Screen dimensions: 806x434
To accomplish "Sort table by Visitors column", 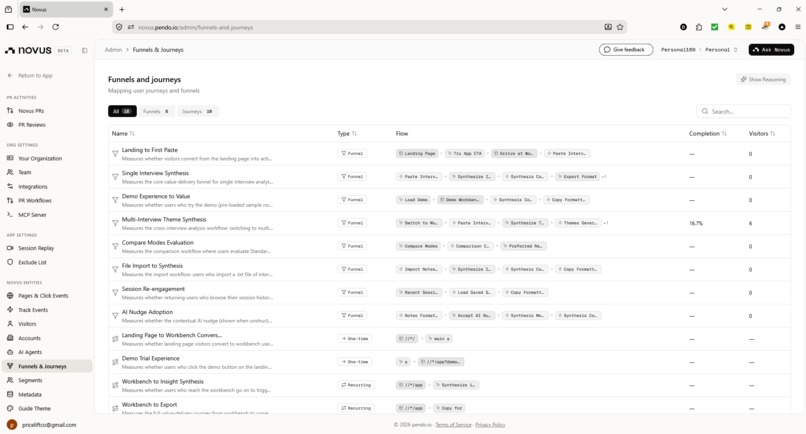I will click(x=762, y=134).
